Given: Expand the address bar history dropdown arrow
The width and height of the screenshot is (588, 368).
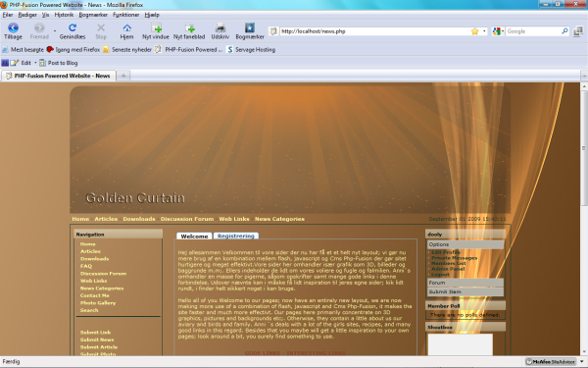Looking at the screenshot, I should (484, 31).
